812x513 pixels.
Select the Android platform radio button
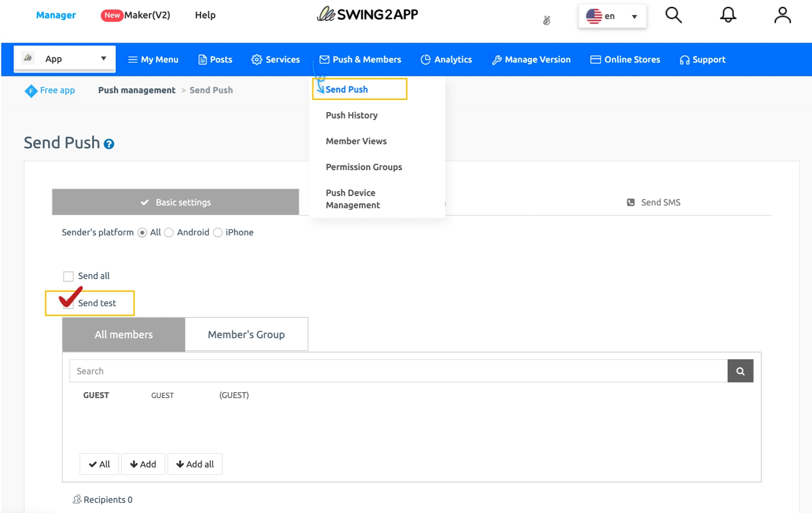click(x=169, y=233)
